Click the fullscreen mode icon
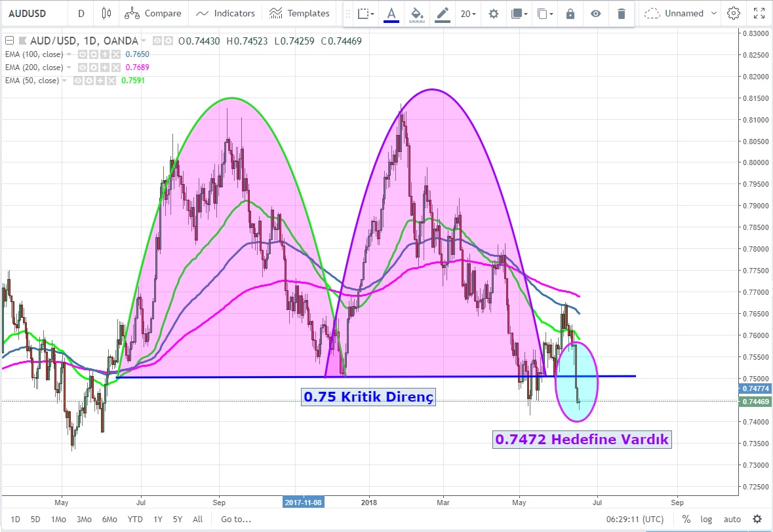 pyautogui.click(x=759, y=13)
